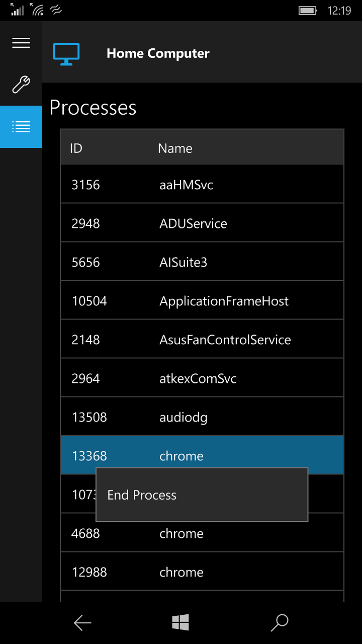Click the ID column header
This screenshot has height=644, width=362.
(x=76, y=148)
